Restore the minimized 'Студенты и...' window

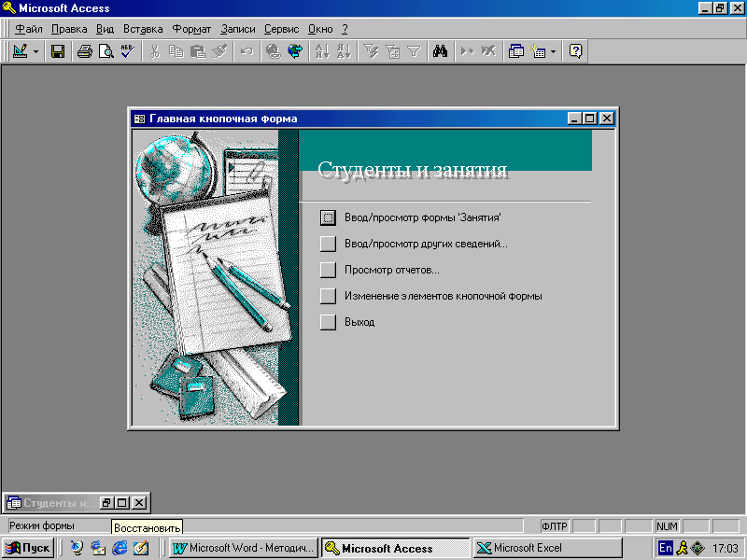click(x=106, y=502)
